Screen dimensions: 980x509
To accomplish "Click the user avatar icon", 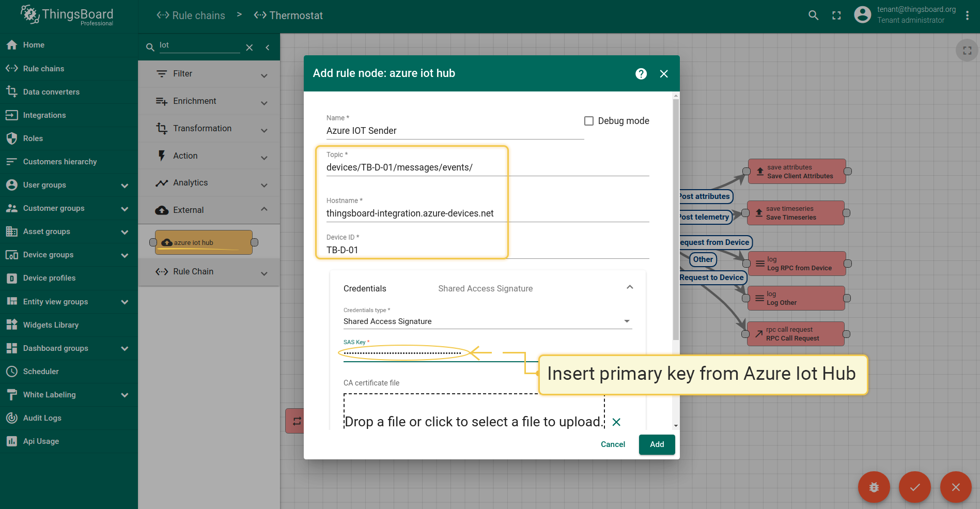I will pyautogui.click(x=862, y=14).
